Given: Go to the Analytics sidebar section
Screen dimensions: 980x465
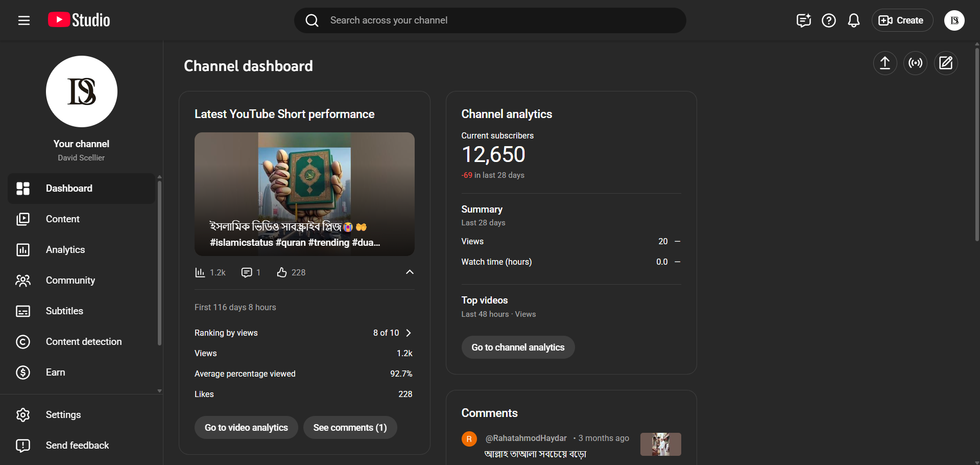Looking at the screenshot, I should tap(65, 250).
